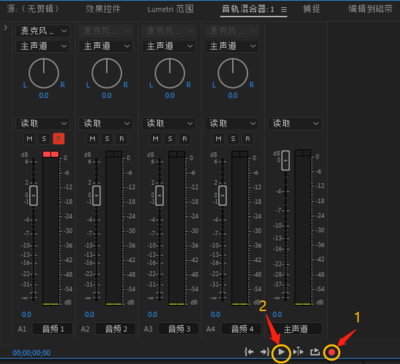Viewport: 400px width, 364px height.
Task: Click the master track name field
Action: click(295, 329)
